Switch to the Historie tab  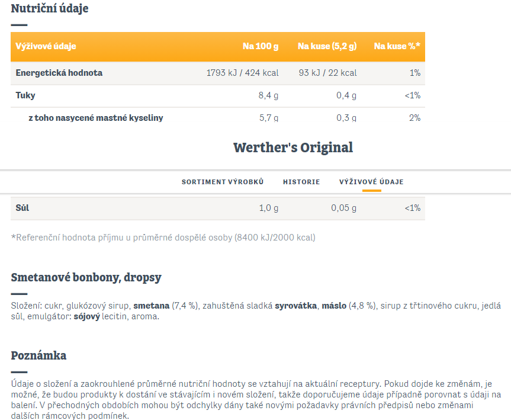pyautogui.click(x=301, y=182)
